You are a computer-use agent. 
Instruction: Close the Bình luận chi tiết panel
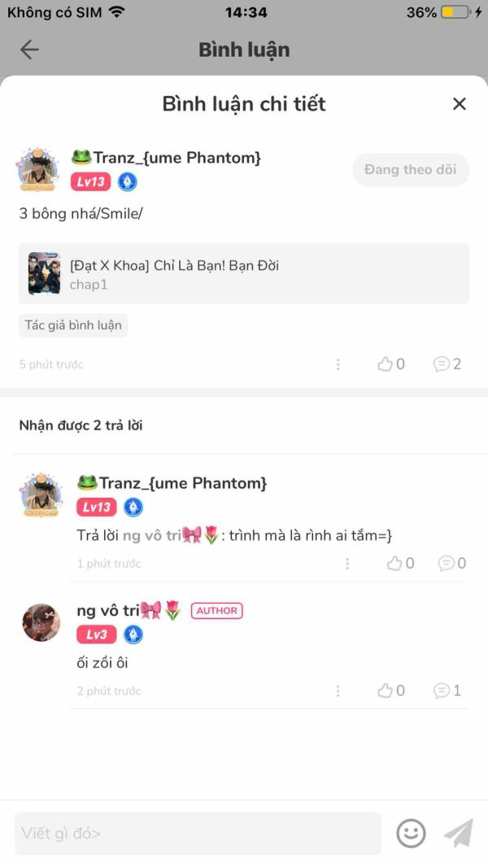(x=460, y=104)
